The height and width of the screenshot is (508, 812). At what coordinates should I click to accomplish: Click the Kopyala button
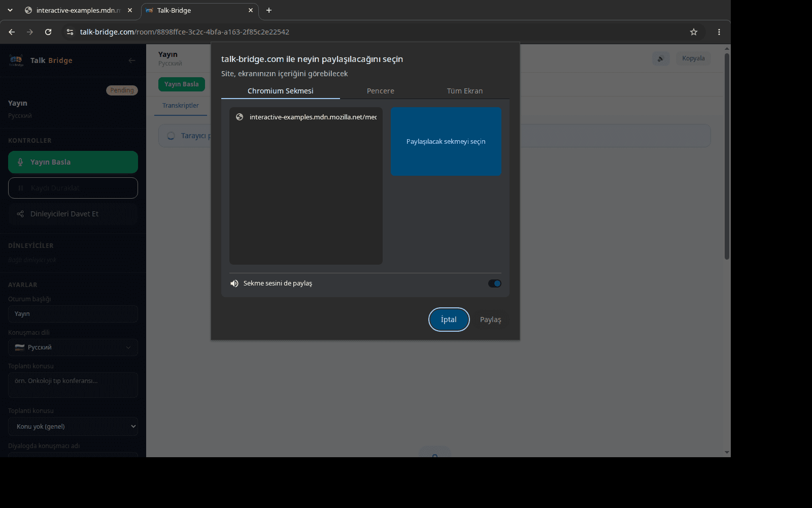click(693, 58)
